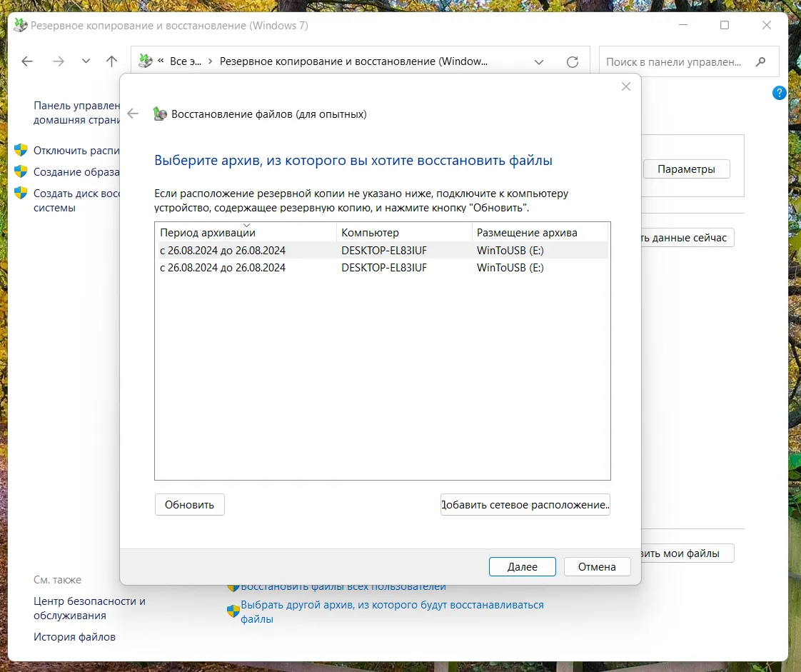
Task: Click the backup icon in address bar
Action: (145, 61)
